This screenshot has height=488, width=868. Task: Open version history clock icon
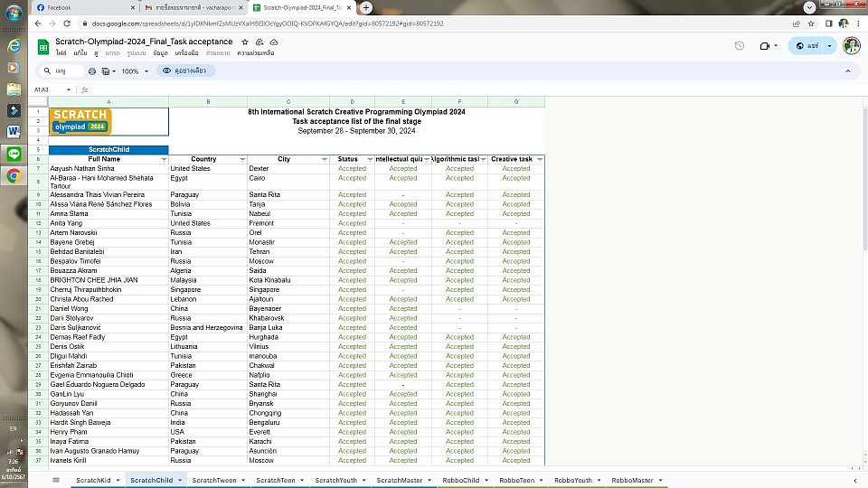pyautogui.click(x=739, y=46)
